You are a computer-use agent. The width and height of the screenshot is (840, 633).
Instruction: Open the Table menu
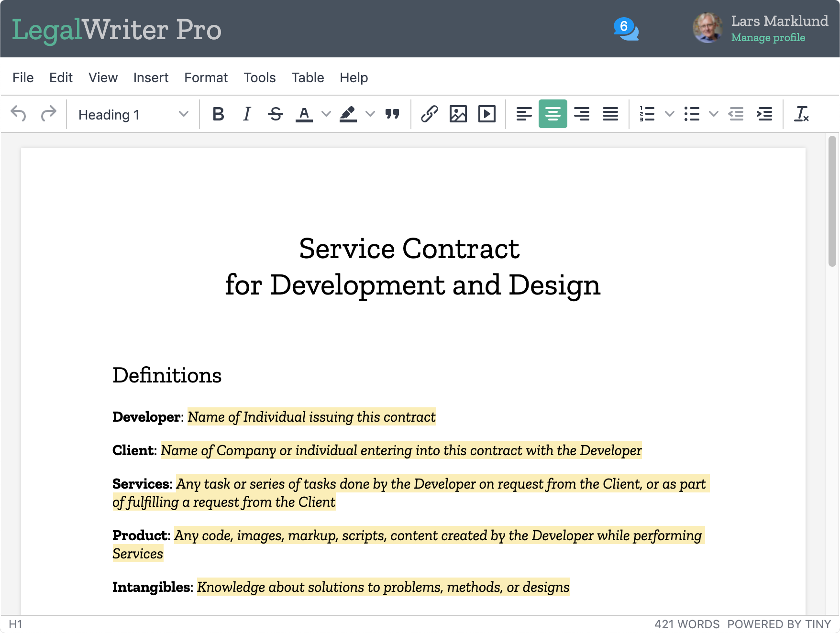(308, 77)
